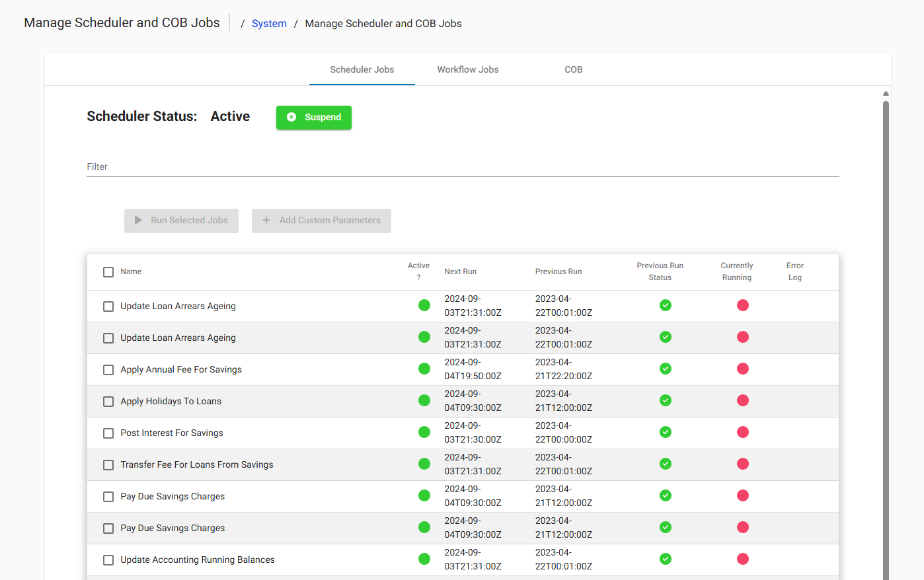The height and width of the screenshot is (580, 924).
Task: Open the Apply Annual Fee For Savings job details
Action: click(x=180, y=369)
